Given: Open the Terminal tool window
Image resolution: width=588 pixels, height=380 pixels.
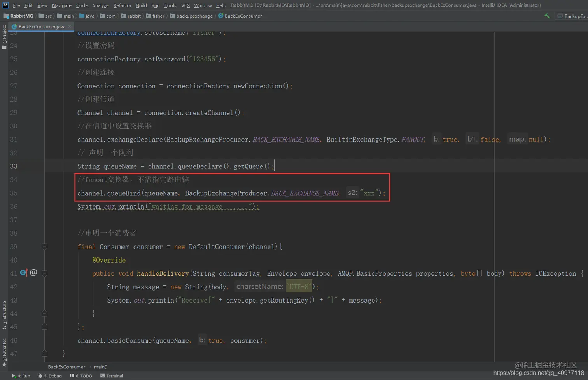Looking at the screenshot, I should (x=112, y=376).
